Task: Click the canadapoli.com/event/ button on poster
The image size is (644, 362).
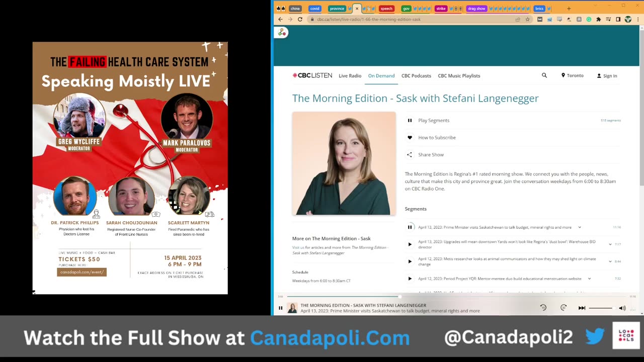Action: coord(82,272)
